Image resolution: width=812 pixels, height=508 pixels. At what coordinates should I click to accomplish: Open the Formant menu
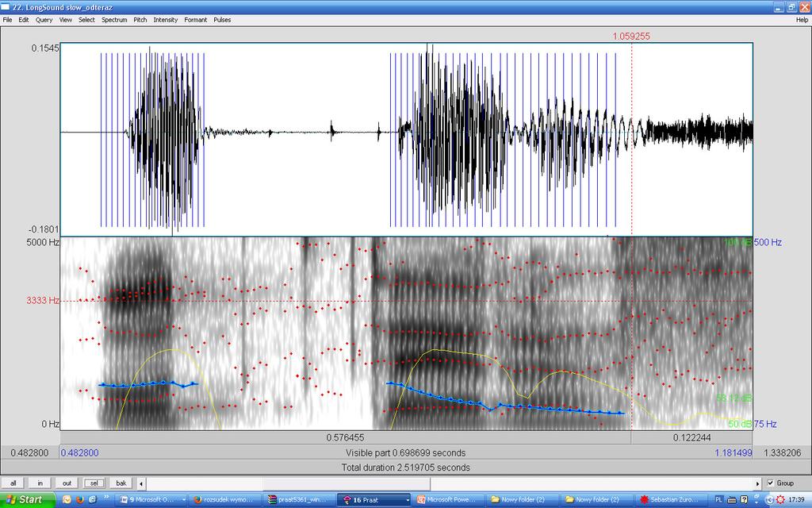tap(195, 20)
